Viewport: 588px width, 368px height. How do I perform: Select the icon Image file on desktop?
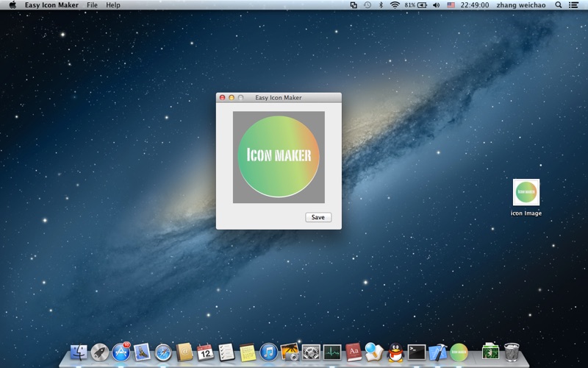pos(526,193)
